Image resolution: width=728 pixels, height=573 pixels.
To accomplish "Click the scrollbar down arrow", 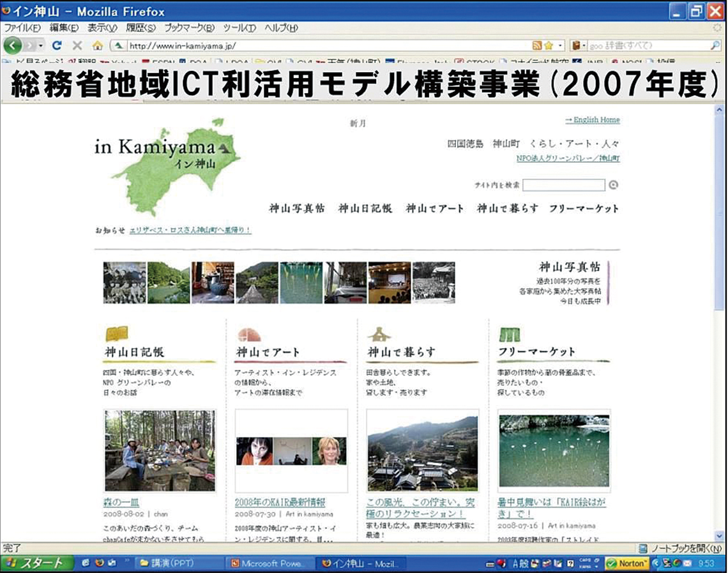I will (x=719, y=535).
